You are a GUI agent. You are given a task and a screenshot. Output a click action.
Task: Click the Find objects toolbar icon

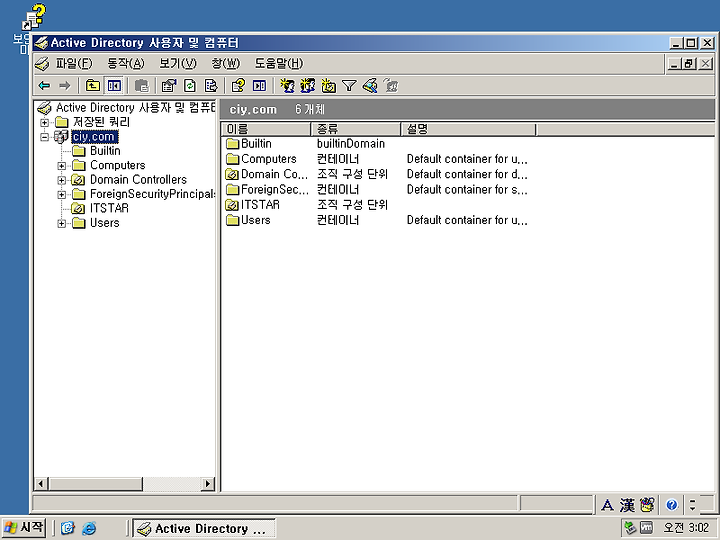coord(370,85)
